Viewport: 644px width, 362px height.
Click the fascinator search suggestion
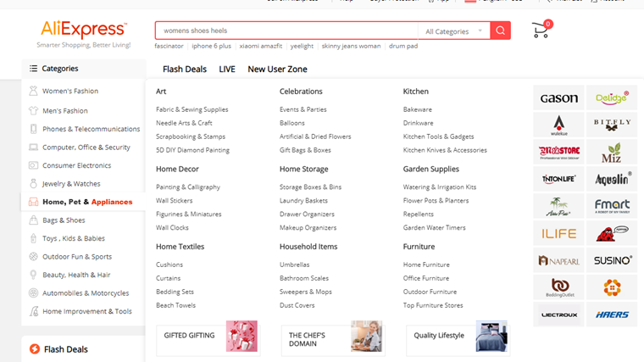[169, 46]
